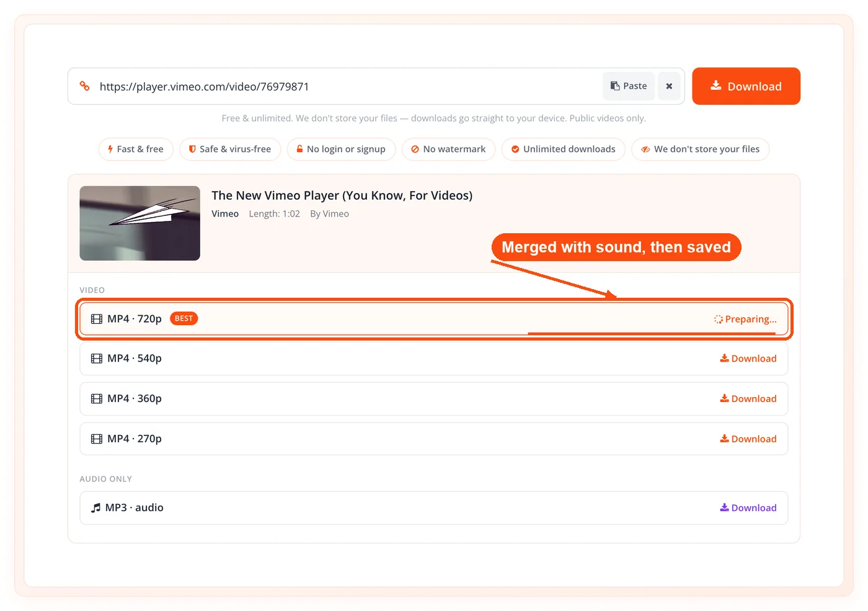Click the ban icon on No watermark

[x=415, y=149]
